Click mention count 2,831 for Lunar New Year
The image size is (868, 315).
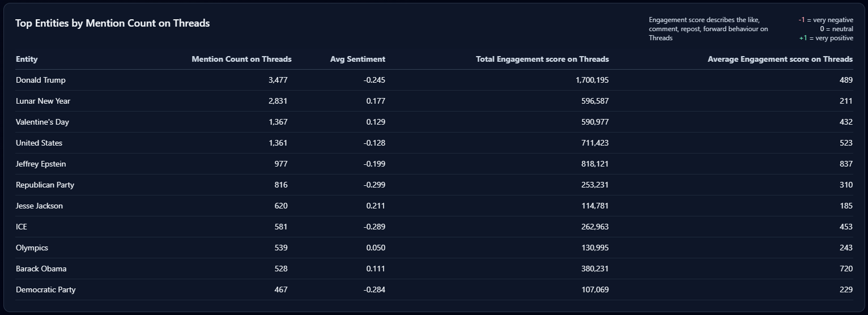278,101
